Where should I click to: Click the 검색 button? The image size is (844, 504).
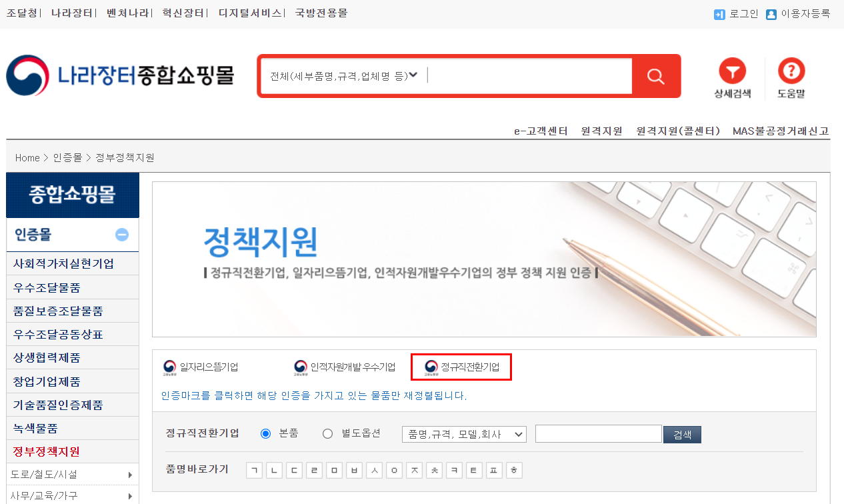[x=682, y=435]
